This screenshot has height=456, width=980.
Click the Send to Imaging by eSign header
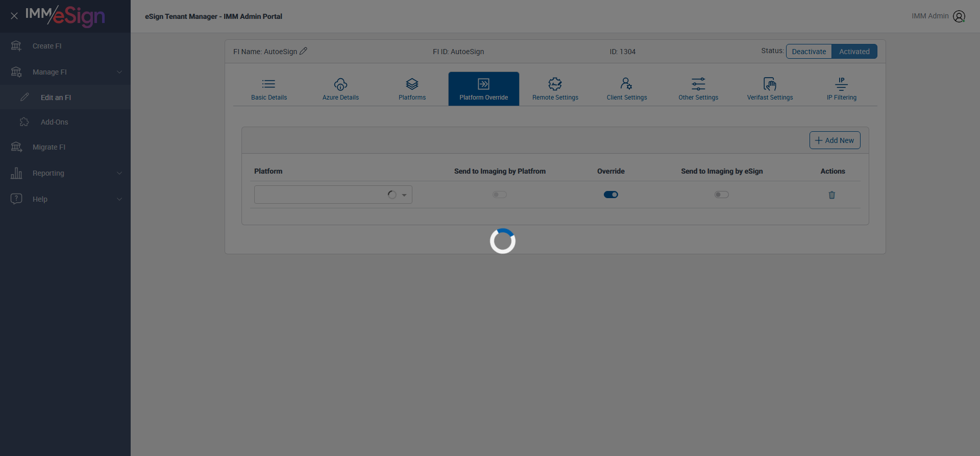722,171
